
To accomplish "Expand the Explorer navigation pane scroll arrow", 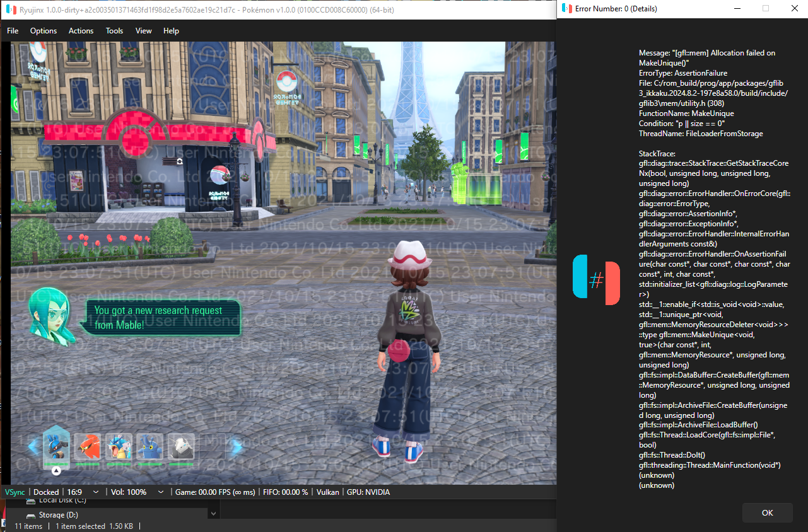I will [214, 514].
